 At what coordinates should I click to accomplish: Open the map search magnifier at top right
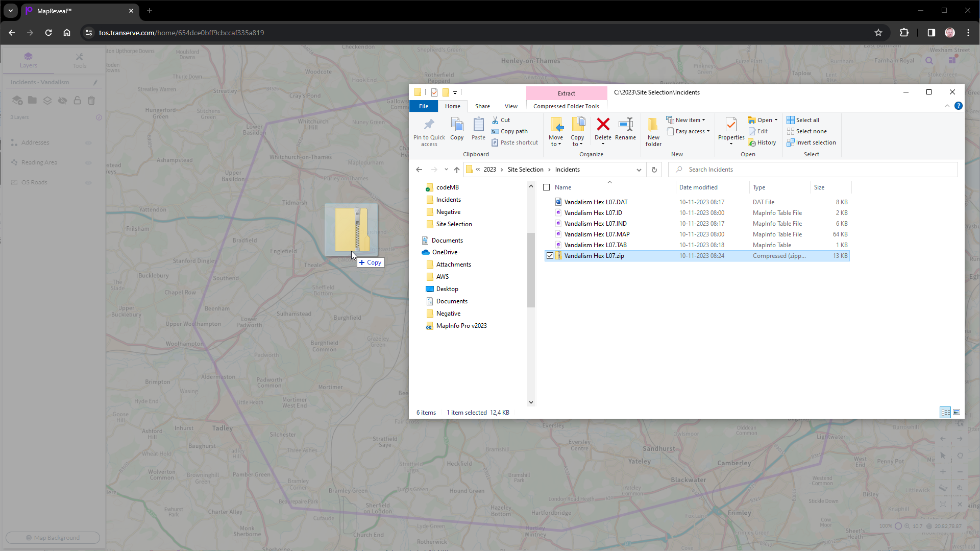pos(929,60)
